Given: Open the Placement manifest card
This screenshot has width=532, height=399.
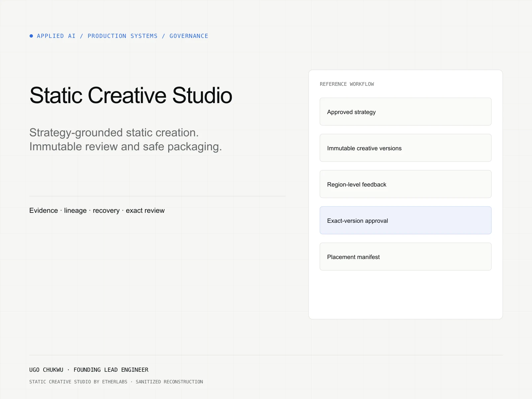Looking at the screenshot, I should 405,257.
